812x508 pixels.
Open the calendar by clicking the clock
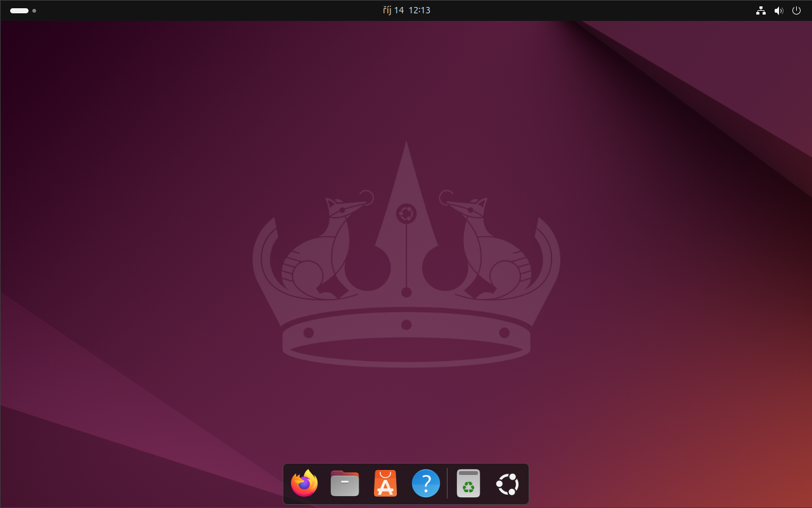(406, 10)
